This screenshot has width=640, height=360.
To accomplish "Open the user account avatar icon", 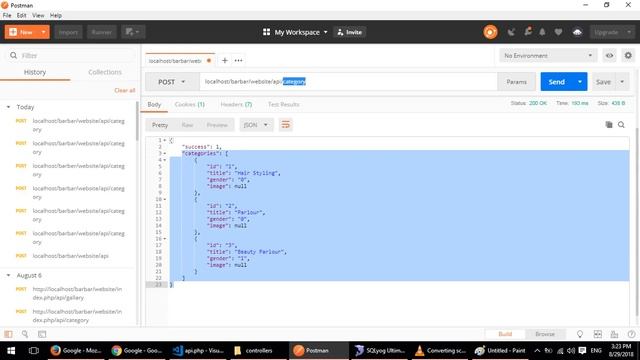I will tap(577, 32).
